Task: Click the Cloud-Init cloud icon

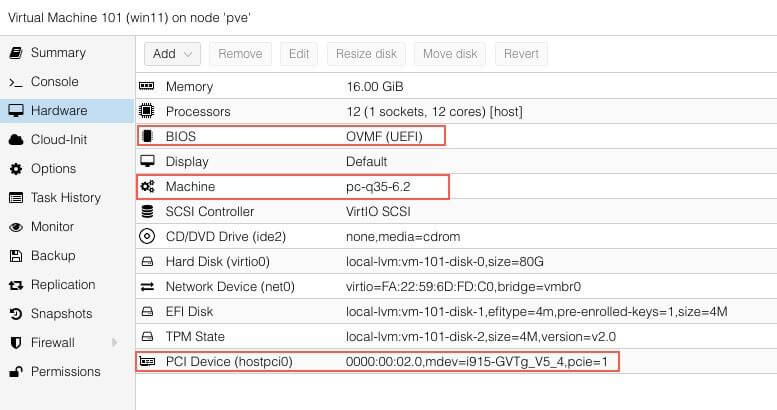Action: 15,140
